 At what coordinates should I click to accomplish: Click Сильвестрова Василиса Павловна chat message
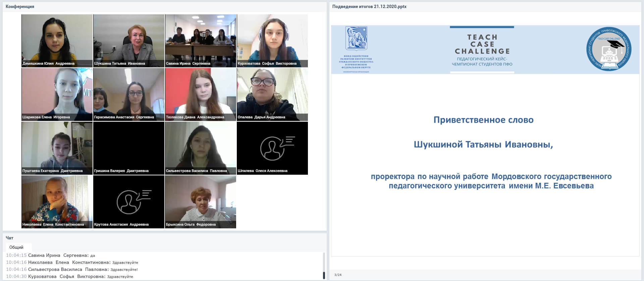coord(72,269)
